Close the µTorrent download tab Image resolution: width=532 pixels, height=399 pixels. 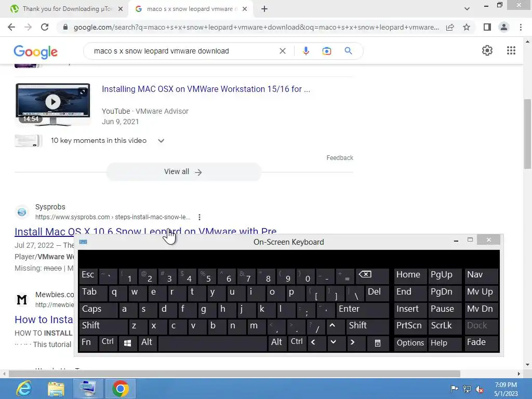point(120,9)
